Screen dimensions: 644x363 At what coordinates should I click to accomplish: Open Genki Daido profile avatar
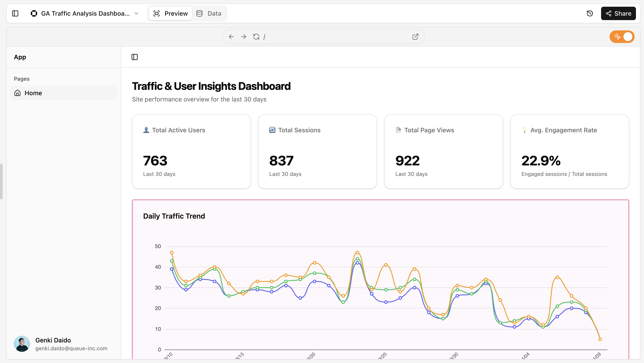tap(22, 344)
